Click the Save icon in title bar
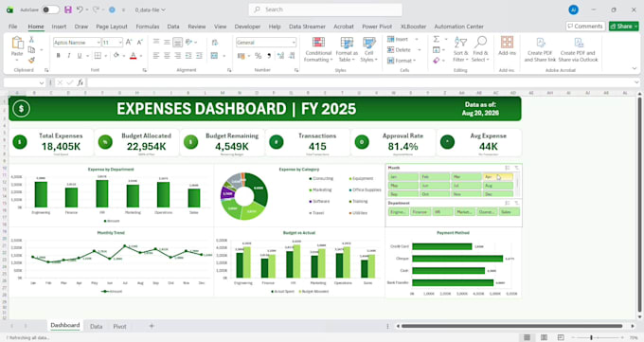Screen dimensions: 644x342 (68, 9)
